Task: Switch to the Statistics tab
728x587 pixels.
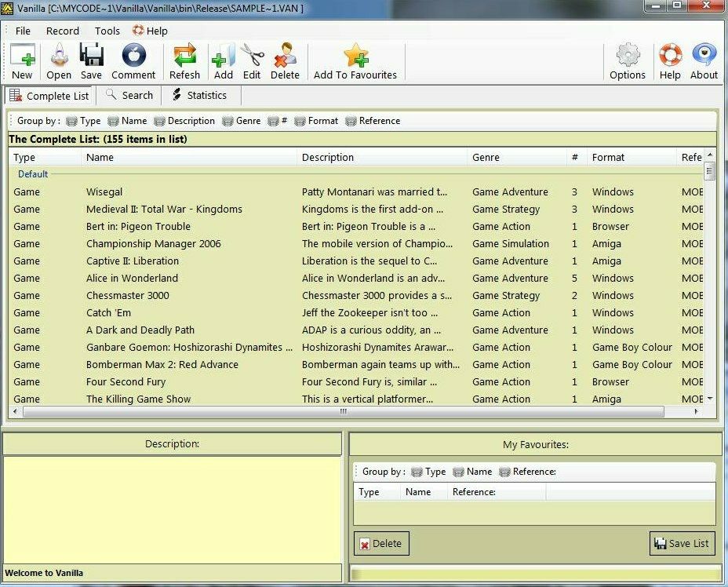Action: coord(199,95)
